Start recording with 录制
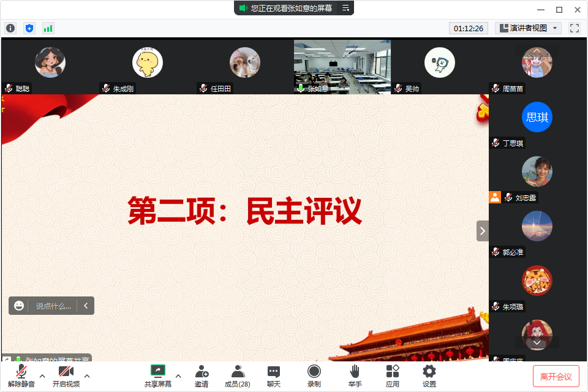The image size is (588, 392). click(x=314, y=375)
